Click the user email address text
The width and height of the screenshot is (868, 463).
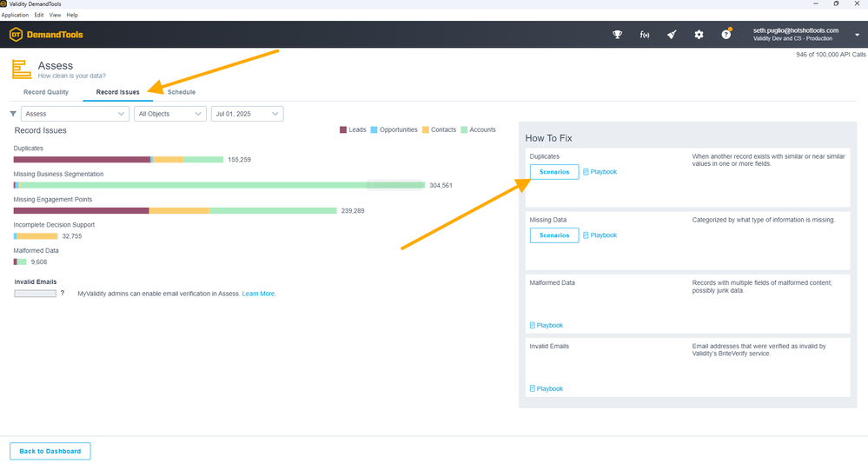coord(796,30)
